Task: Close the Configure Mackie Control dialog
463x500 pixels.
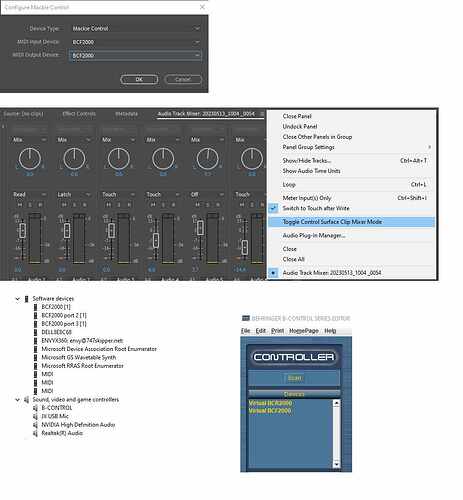Action: [202, 7]
